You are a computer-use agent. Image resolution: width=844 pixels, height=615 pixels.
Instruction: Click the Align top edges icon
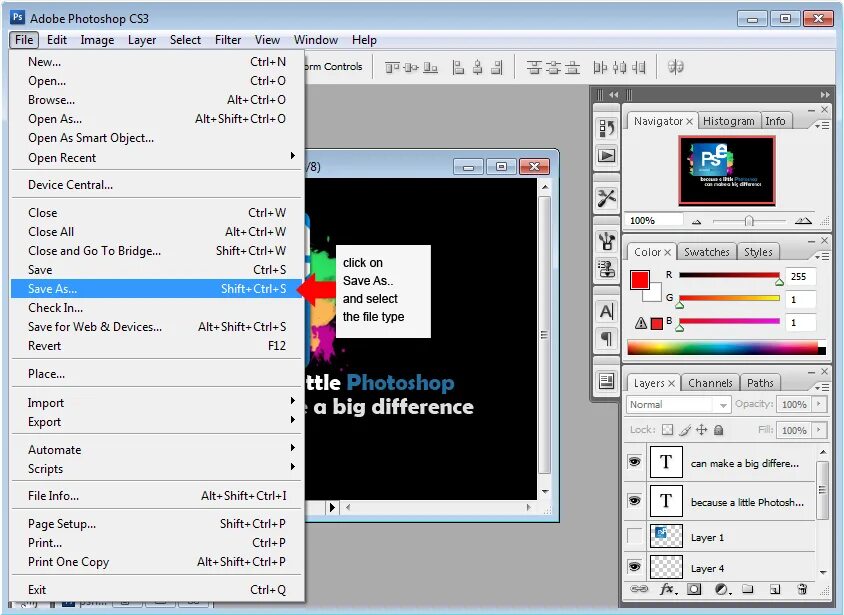[392, 67]
